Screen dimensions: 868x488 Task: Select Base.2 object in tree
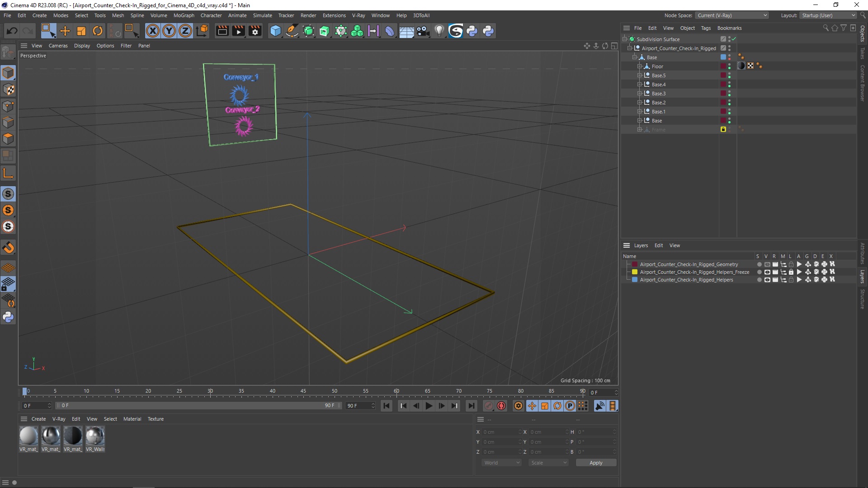(x=658, y=103)
